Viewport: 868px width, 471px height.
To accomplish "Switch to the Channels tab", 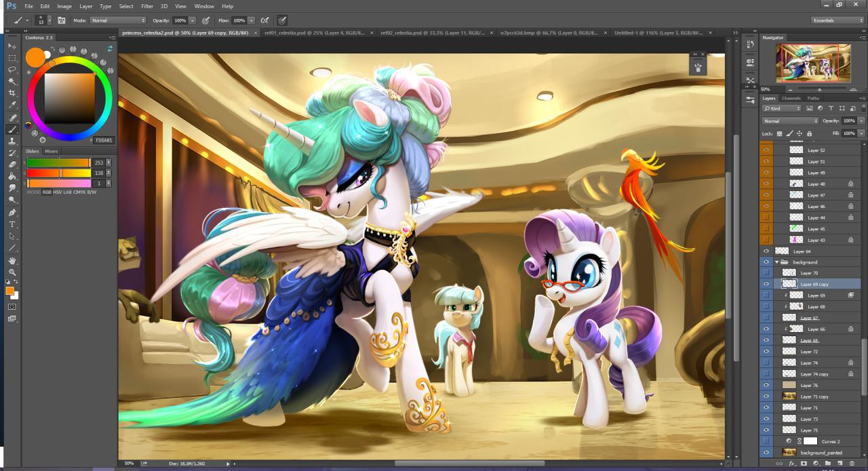I will click(791, 98).
